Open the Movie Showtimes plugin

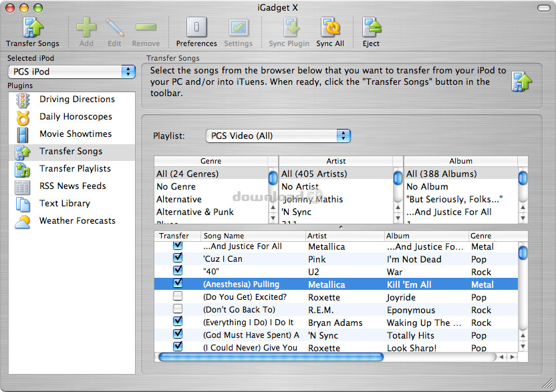(x=75, y=134)
